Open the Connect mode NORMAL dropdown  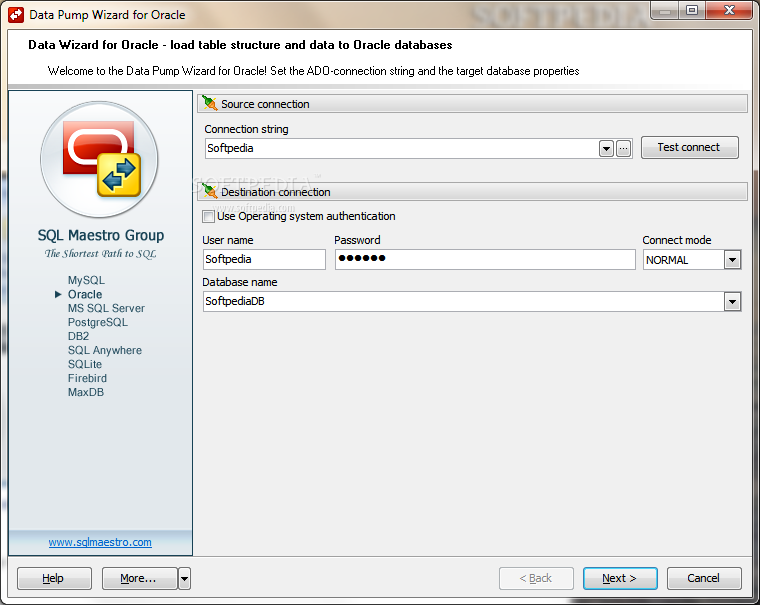pyautogui.click(x=732, y=260)
